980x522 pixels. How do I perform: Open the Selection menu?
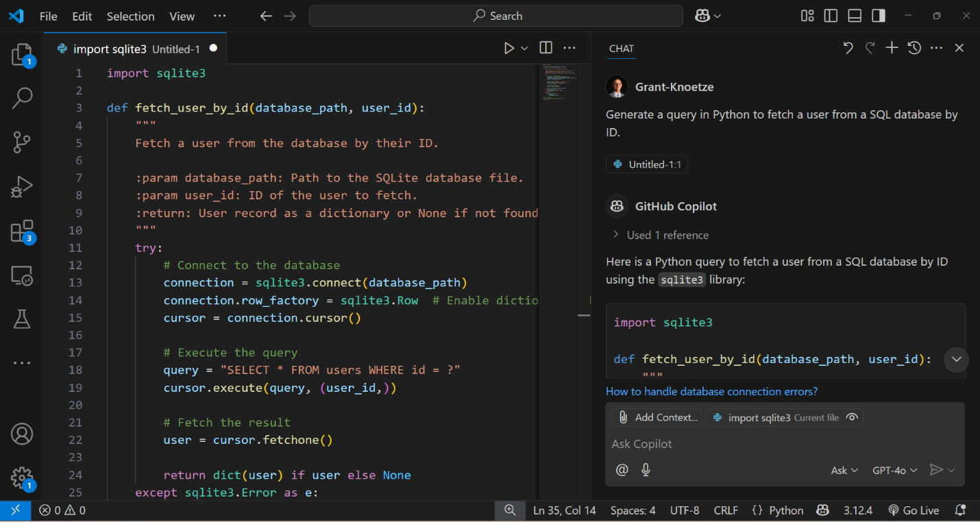pyautogui.click(x=130, y=16)
